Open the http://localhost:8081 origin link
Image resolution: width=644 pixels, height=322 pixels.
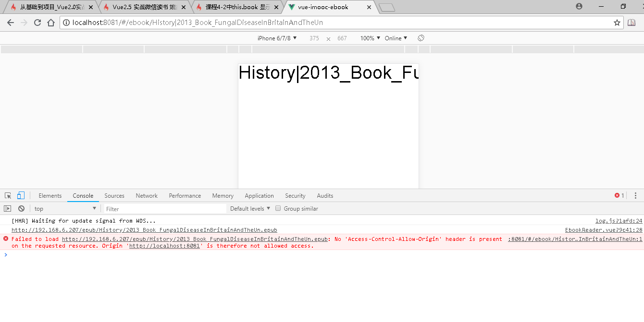click(x=164, y=246)
